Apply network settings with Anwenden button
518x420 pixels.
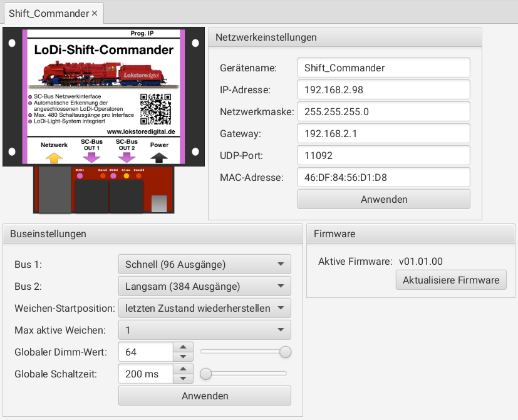pyautogui.click(x=383, y=199)
